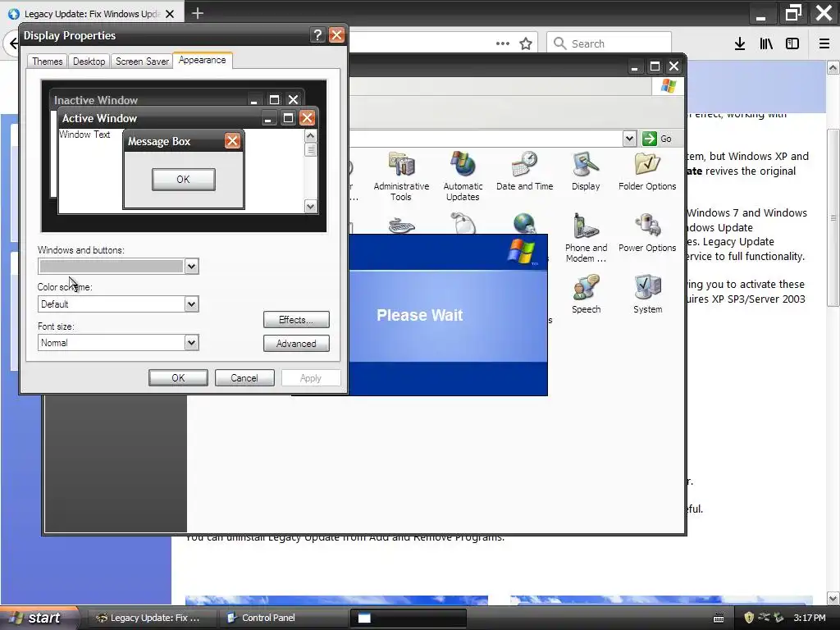Viewport: 840px width, 630px height.
Task: Click the browser back arrow button
Action: click(13, 43)
